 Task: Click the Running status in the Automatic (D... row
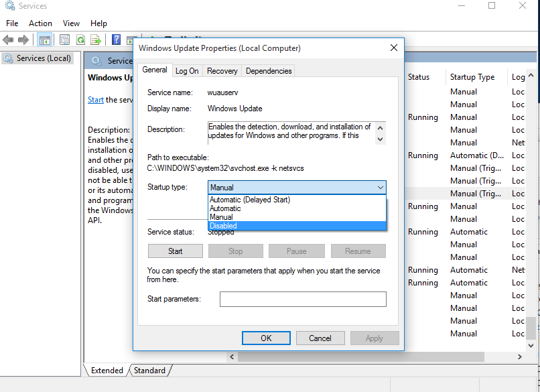pos(423,155)
